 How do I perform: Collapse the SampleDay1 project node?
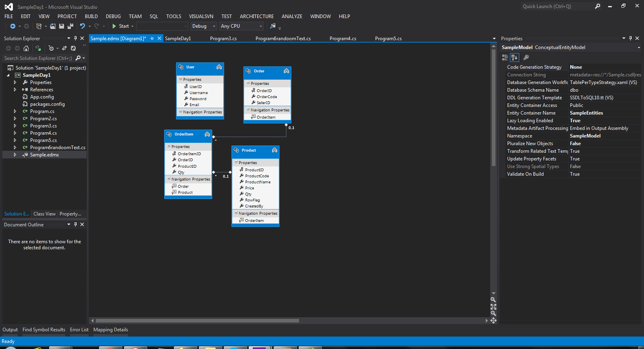pyautogui.click(x=8, y=75)
